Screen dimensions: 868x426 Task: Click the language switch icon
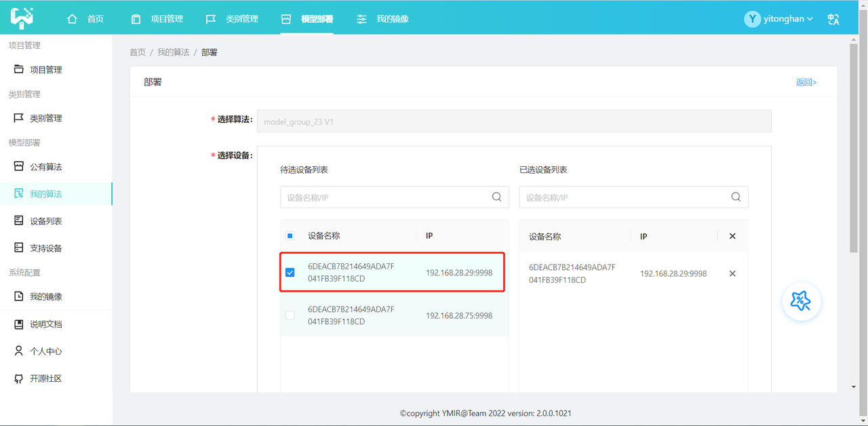click(x=833, y=19)
